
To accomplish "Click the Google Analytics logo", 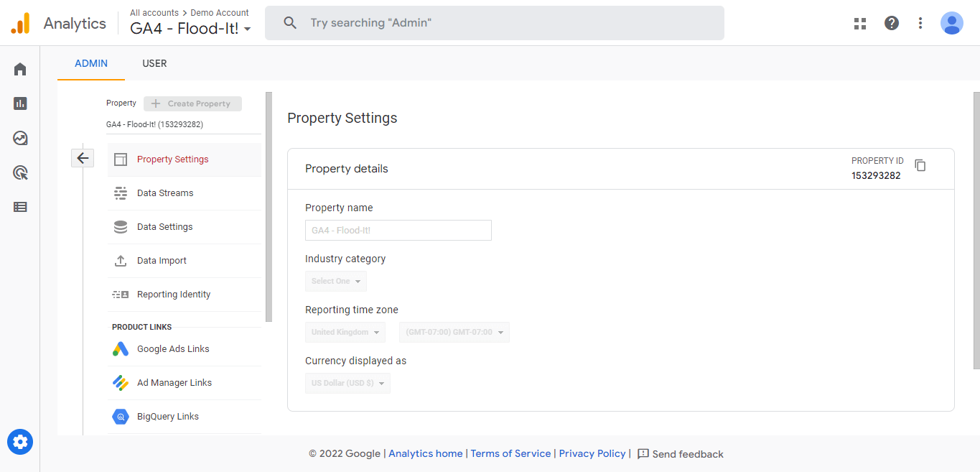I will point(20,23).
